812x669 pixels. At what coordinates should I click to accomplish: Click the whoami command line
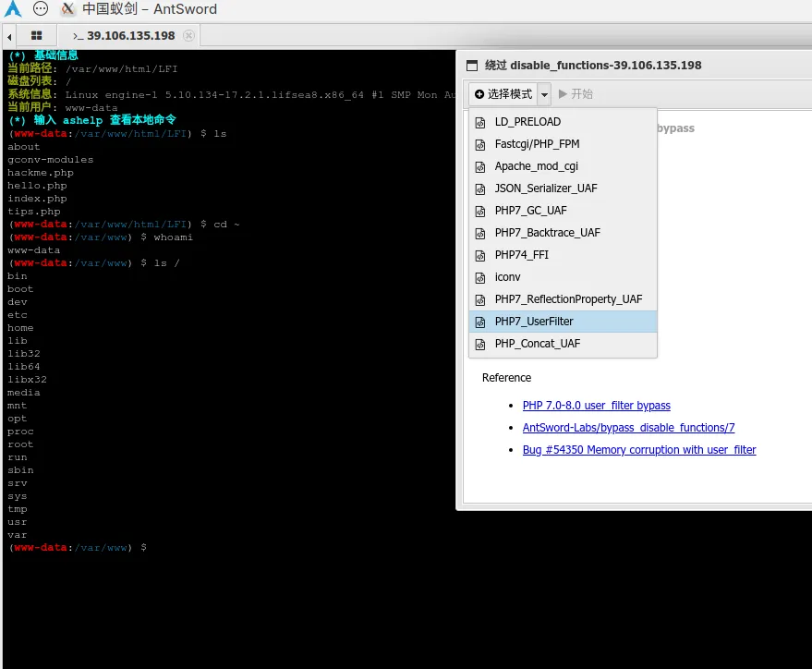(x=101, y=237)
